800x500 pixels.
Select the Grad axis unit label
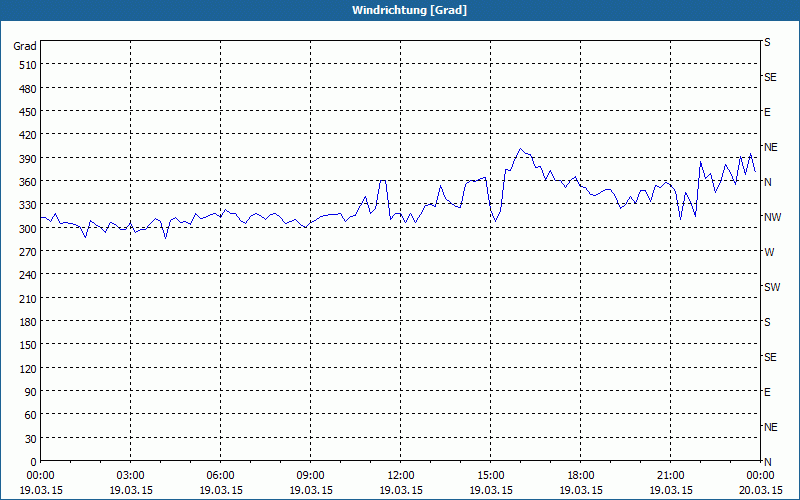point(25,46)
